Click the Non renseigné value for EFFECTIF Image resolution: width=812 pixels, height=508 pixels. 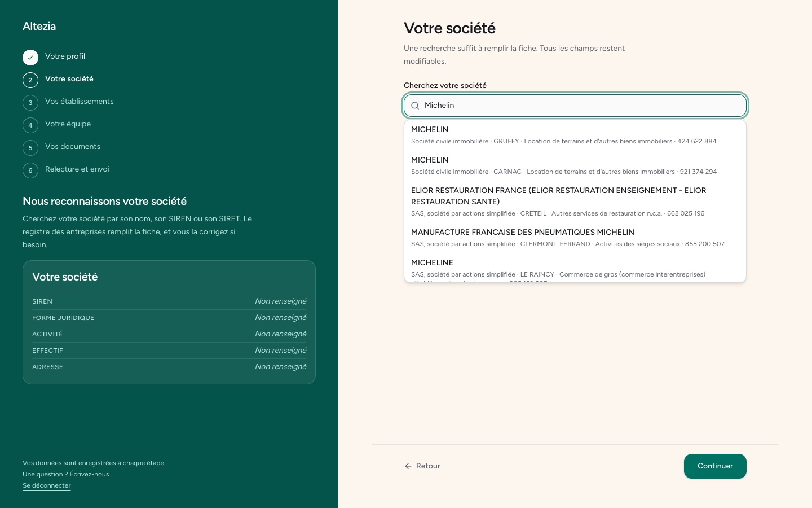(281, 351)
